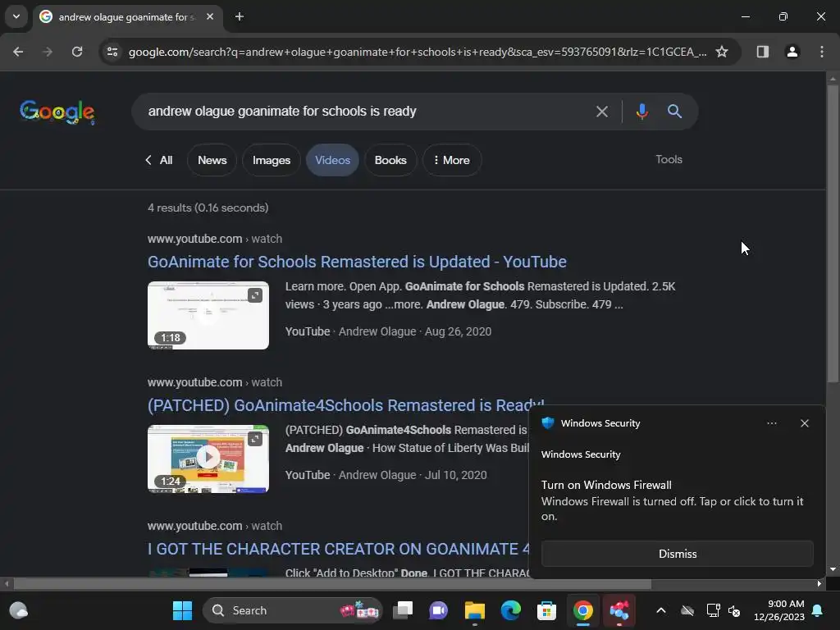Click the down arrow of the vertical scrollbar
This screenshot has width=840, height=630.
click(x=832, y=569)
